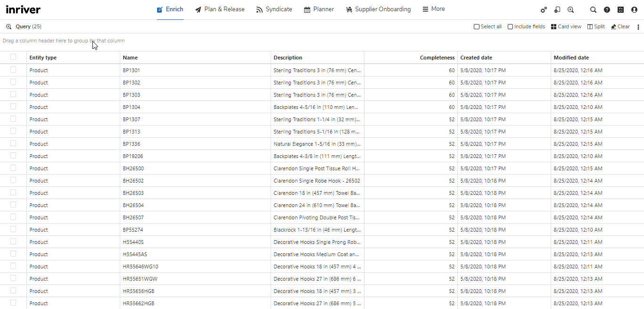Open the settings gears icon
Image resolution: width=644 pixels, height=309 pixels.
[544, 9]
